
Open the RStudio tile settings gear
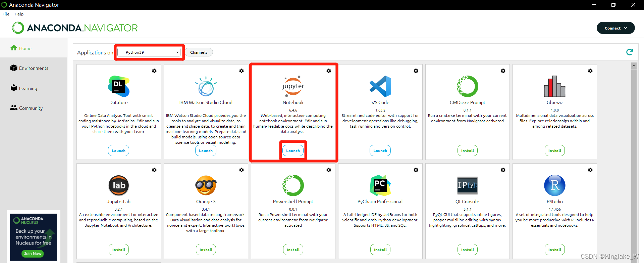pyautogui.click(x=590, y=170)
